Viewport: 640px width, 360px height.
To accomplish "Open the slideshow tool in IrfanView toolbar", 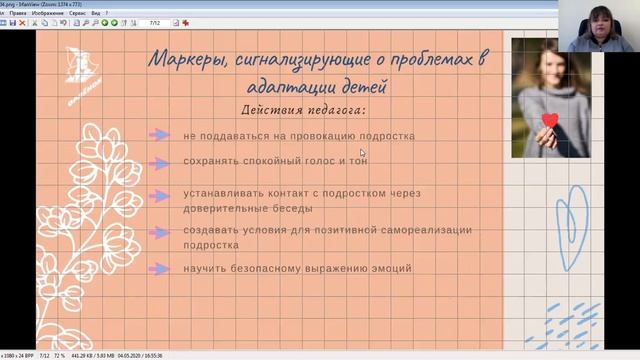I will (3, 23).
